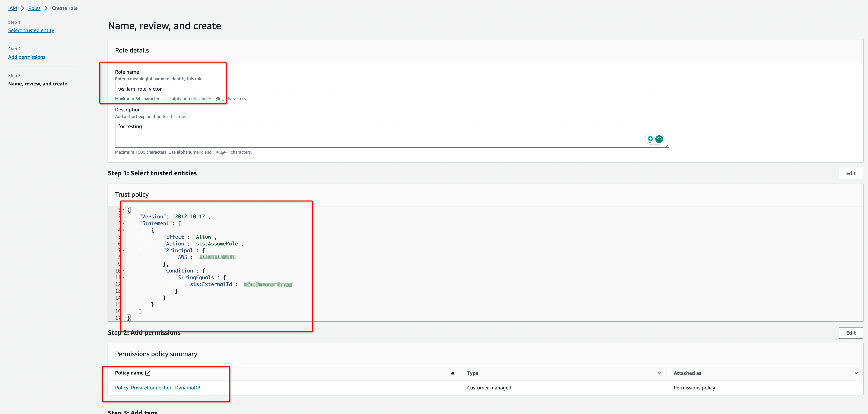Click the Attached as column header
Screen dimensions: 868x414
click(x=687, y=373)
